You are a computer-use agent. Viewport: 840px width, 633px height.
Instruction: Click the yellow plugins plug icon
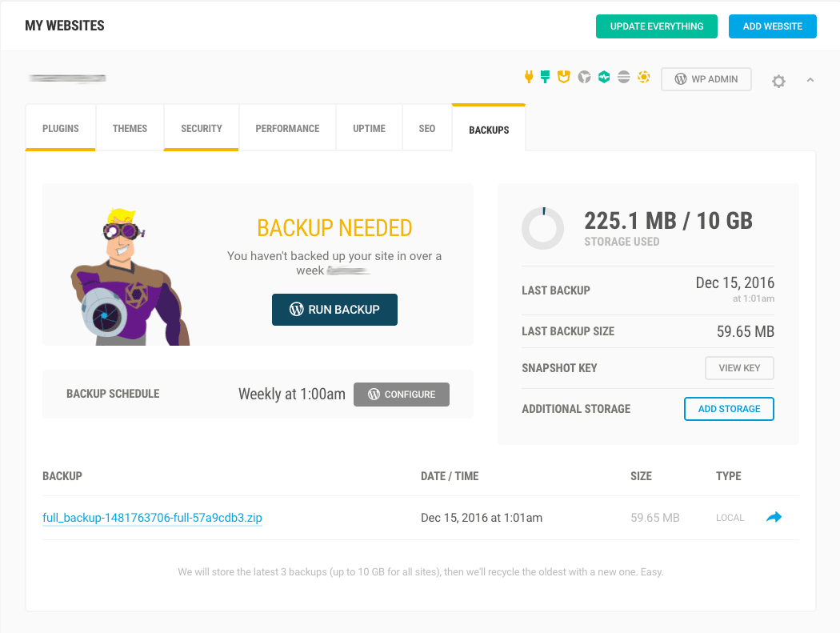click(529, 77)
